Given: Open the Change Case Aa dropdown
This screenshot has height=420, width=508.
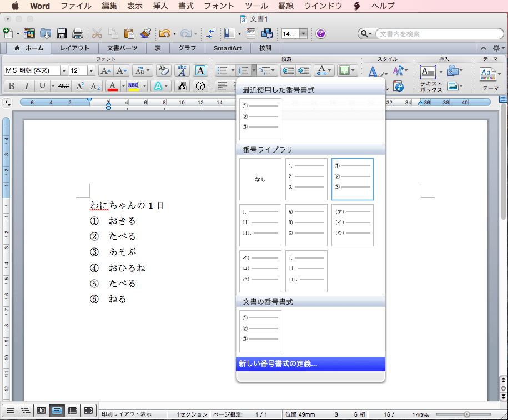Looking at the screenshot, I should pos(142,70).
